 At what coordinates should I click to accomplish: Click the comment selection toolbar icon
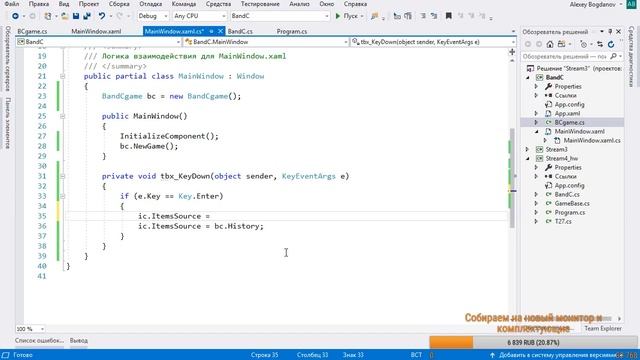(423, 16)
